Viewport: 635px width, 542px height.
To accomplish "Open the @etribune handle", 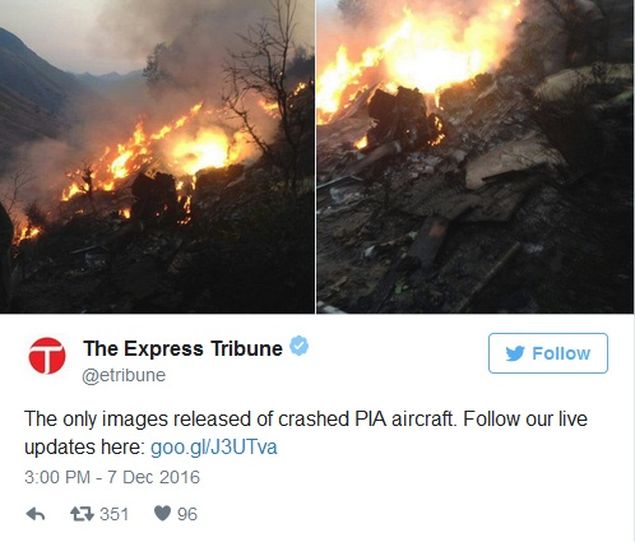I will tap(124, 375).
